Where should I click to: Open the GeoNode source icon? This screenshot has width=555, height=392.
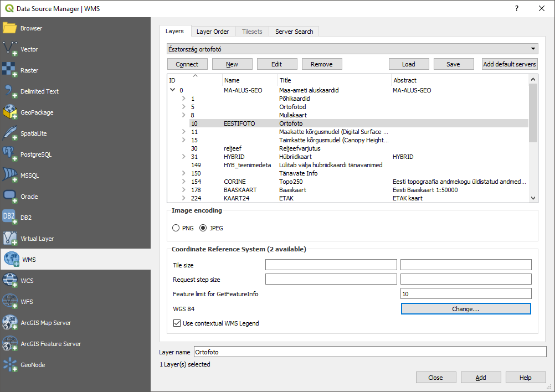(x=9, y=365)
